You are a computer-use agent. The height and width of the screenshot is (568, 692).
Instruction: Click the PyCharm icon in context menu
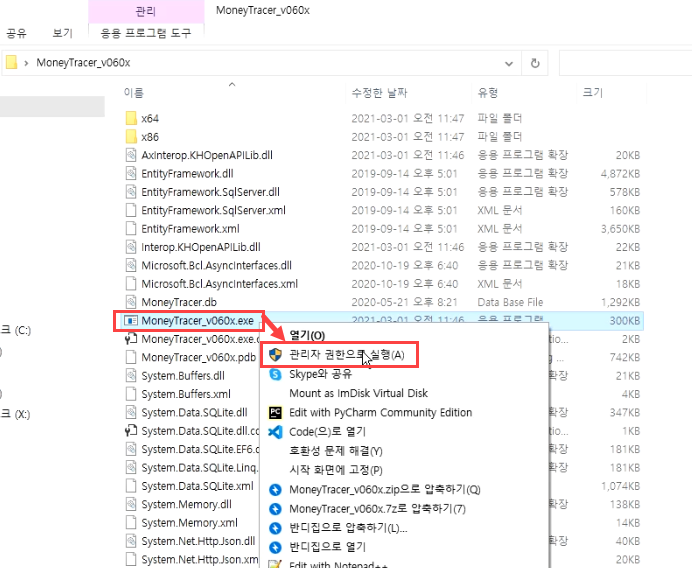click(x=275, y=413)
